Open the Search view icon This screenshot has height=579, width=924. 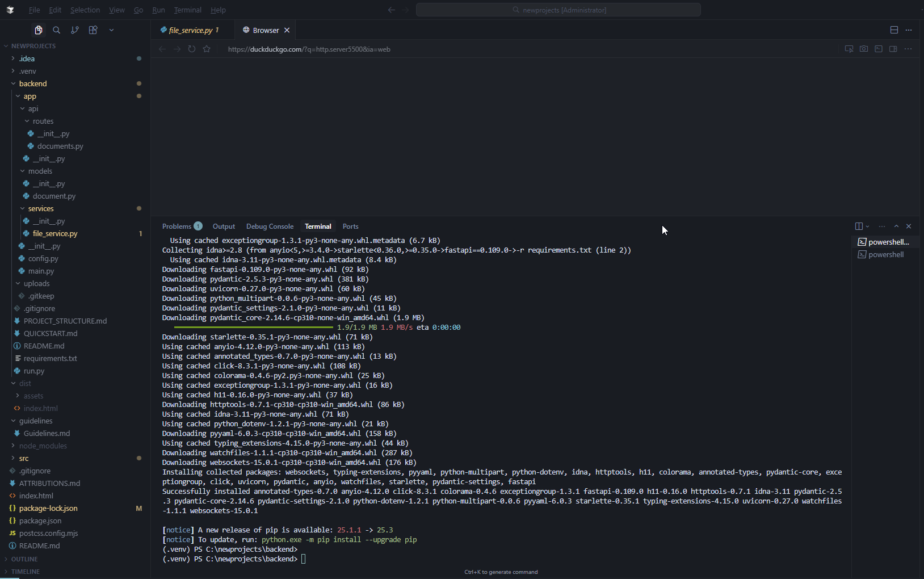tap(57, 30)
